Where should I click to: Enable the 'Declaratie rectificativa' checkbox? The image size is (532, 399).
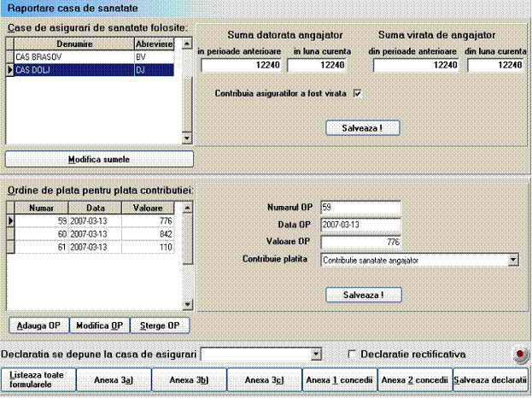[x=353, y=354]
